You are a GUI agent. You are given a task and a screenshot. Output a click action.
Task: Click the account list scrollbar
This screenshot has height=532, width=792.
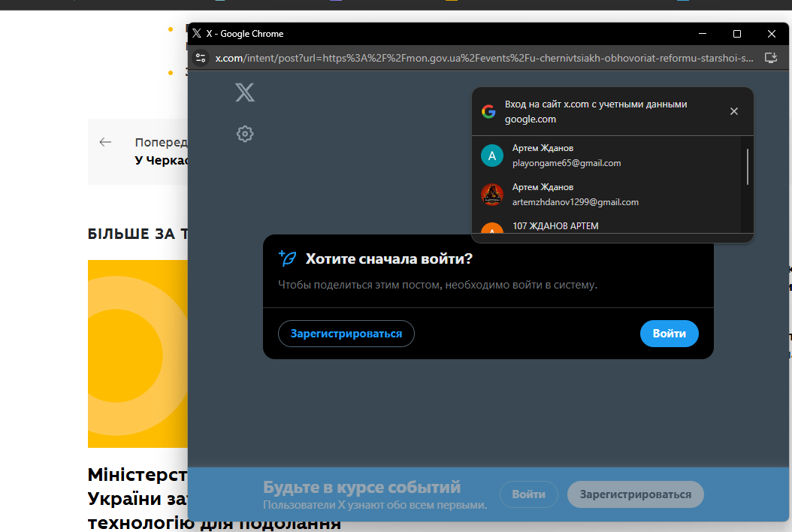(747, 167)
